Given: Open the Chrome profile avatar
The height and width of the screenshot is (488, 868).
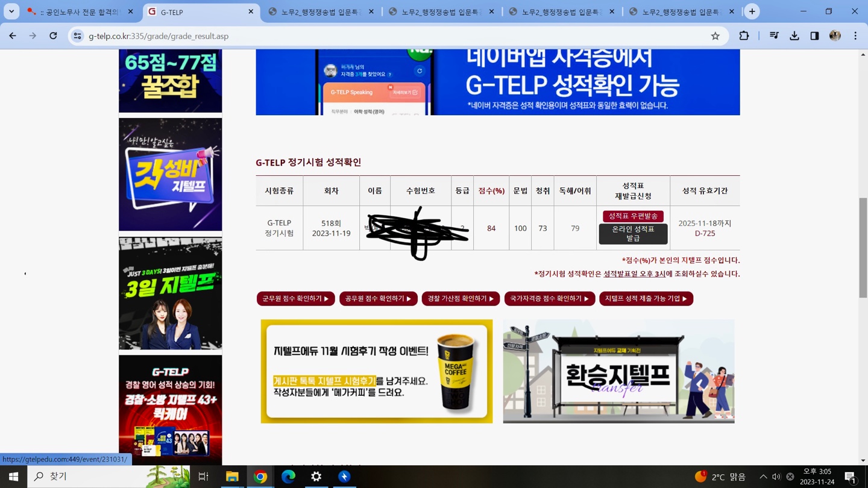Looking at the screenshot, I should (x=835, y=36).
